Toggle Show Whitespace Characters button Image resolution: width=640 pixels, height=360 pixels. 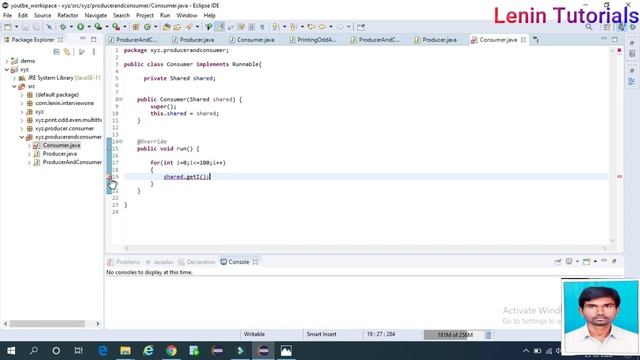tap(262, 27)
